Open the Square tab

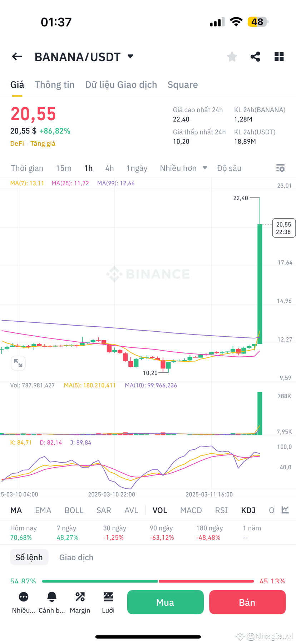[x=183, y=85]
